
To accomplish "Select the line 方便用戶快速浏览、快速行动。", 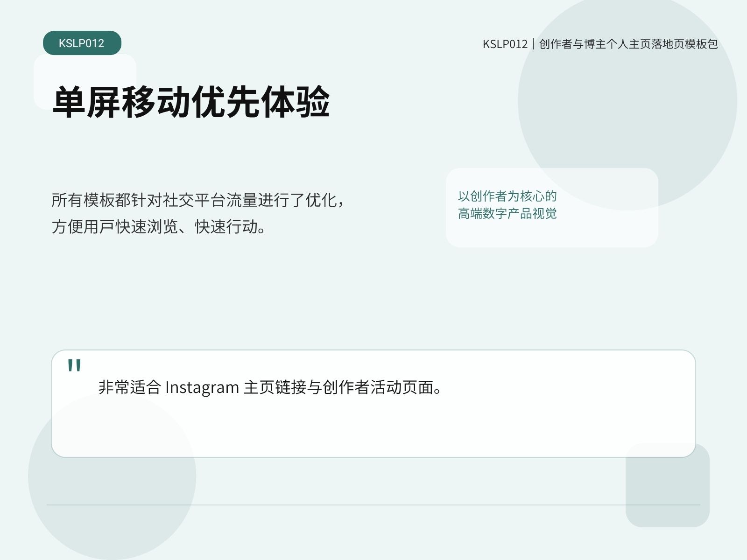I will tap(159, 226).
